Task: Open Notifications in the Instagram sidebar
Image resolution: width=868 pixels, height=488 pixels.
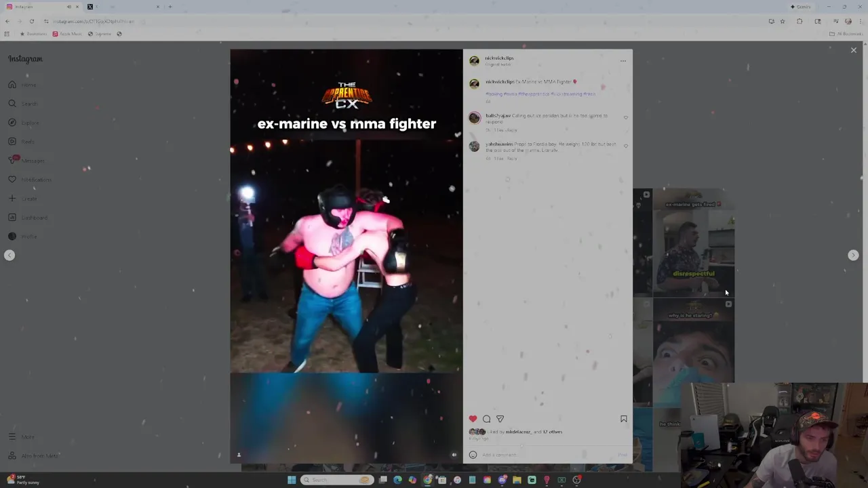Action: 29,180
